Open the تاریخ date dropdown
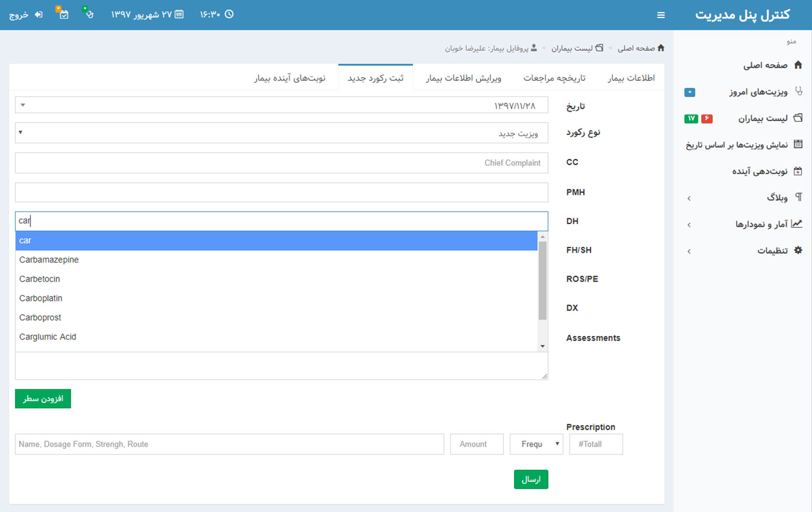The height and width of the screenshot is (512, 812). [x=282, y=105]
